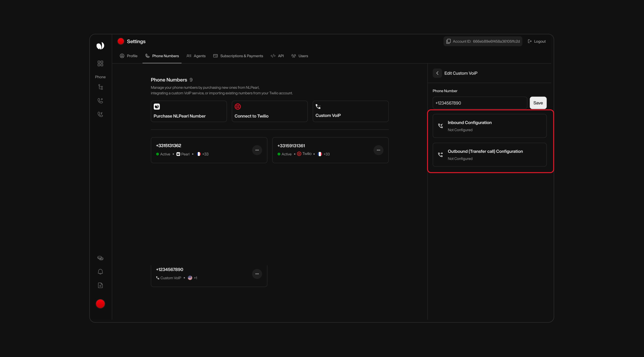This screenshot has width=644, height=357.
Task: Select the call flow icon under Phone
Action: (x=100, y=87)
